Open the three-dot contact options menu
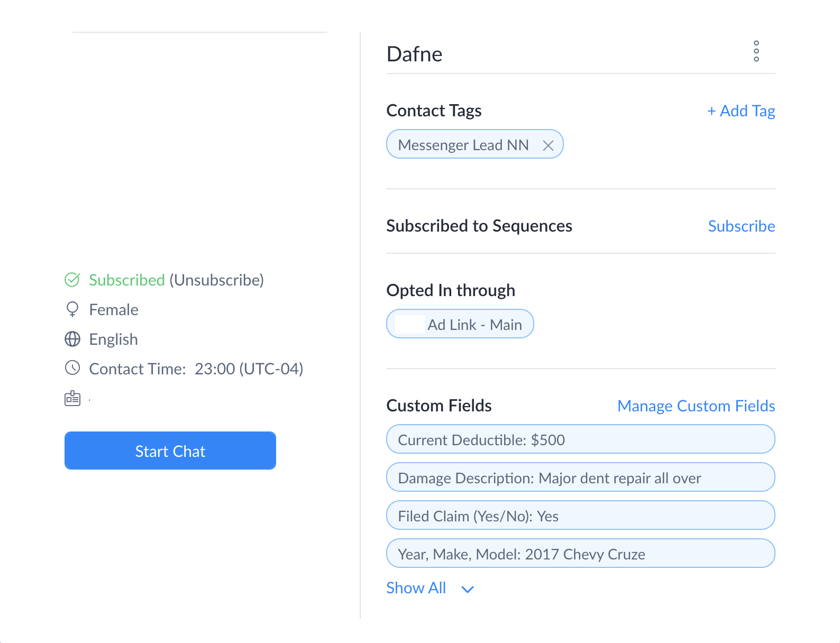840x643 pixels. click(756, 51)
